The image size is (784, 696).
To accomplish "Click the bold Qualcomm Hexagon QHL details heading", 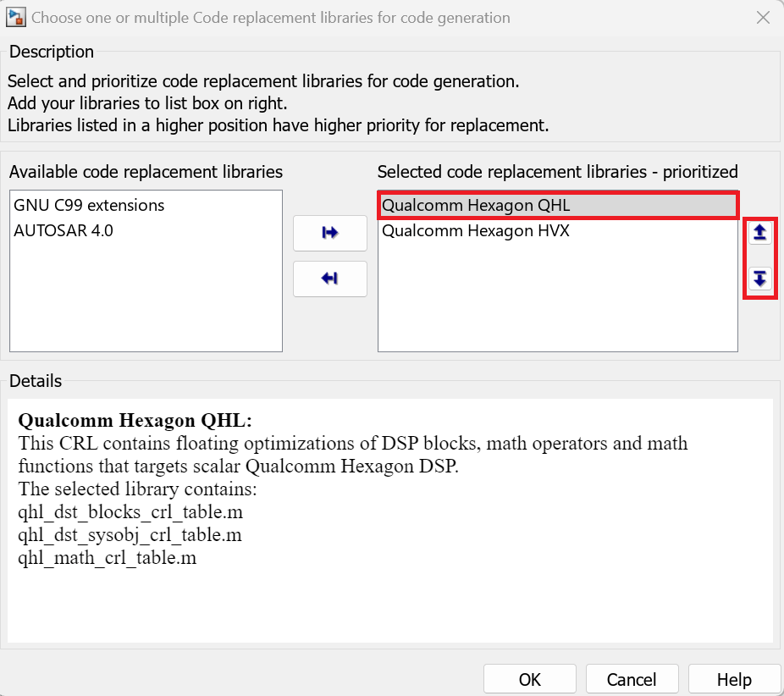I will 135,421.
